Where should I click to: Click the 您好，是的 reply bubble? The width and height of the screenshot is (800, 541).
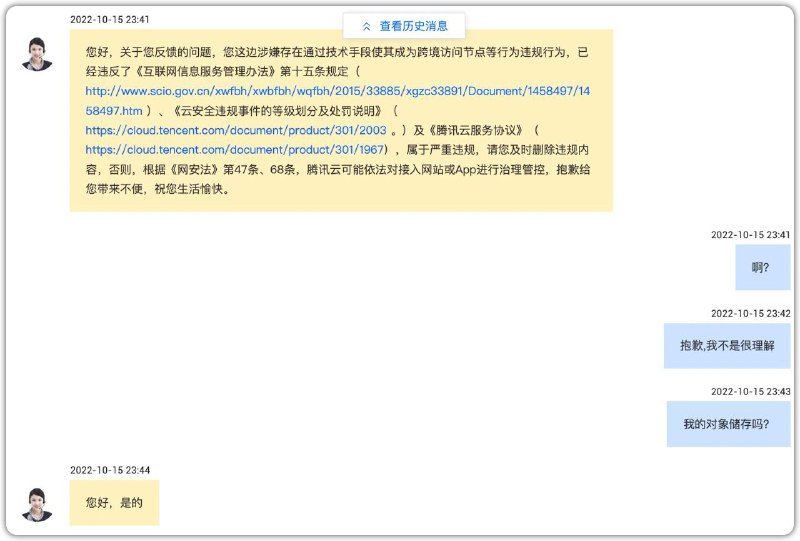point(114,503)
